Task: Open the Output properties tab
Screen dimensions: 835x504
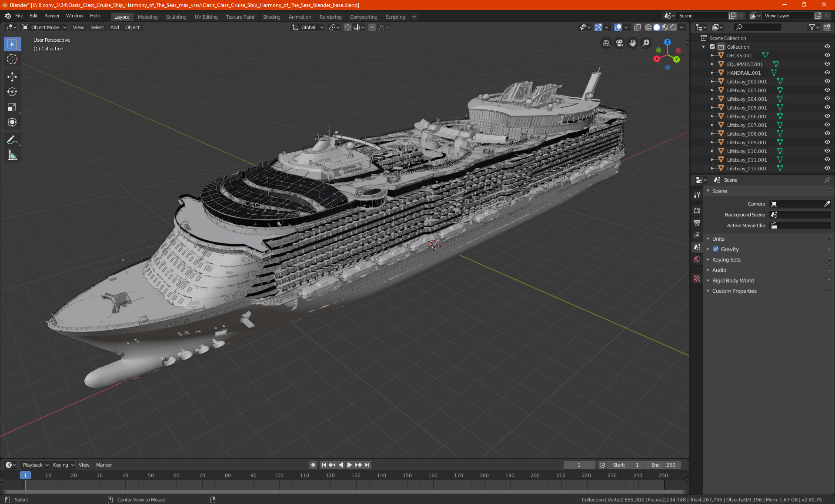Action: (697, 223)
